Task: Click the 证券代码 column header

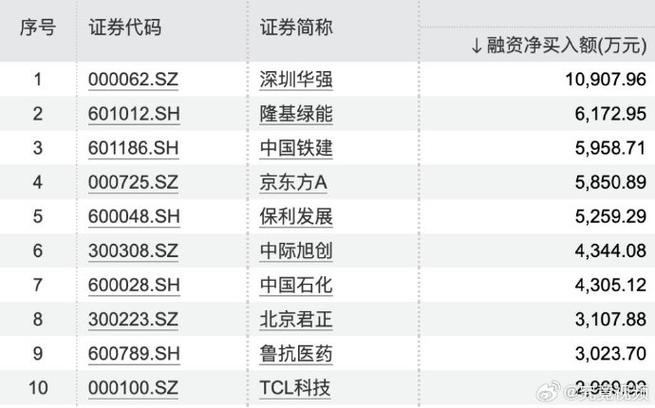Action: [x=125, y=28]
